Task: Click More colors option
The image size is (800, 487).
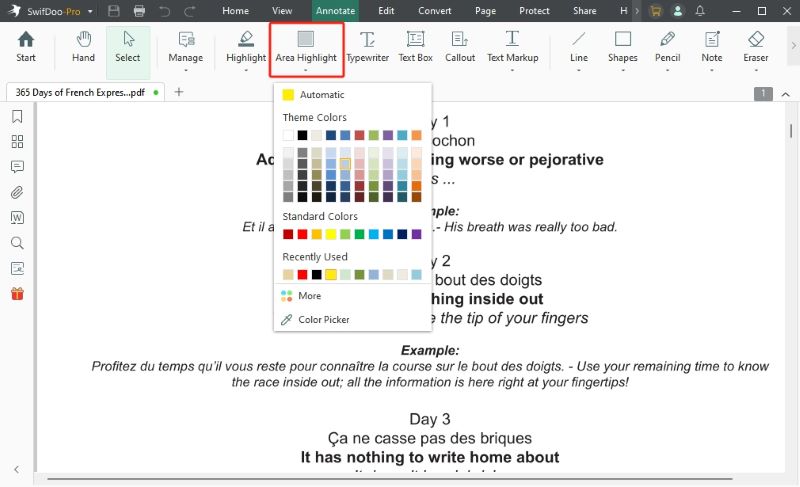Action: (309, 296)
